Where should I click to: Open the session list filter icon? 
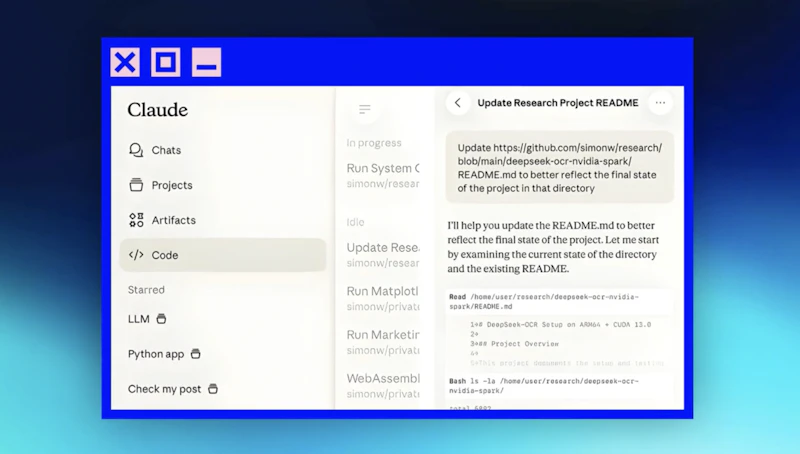coord(364,109)
